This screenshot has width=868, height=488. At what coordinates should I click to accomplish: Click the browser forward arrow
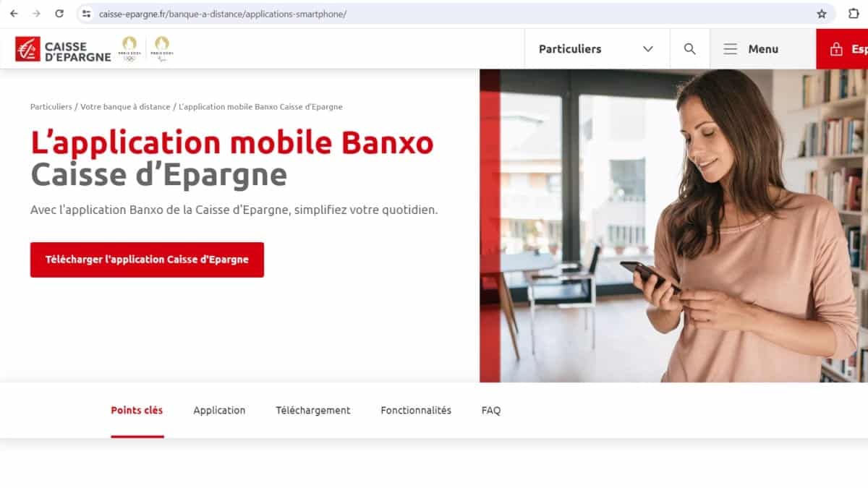(x=36, y=14)
